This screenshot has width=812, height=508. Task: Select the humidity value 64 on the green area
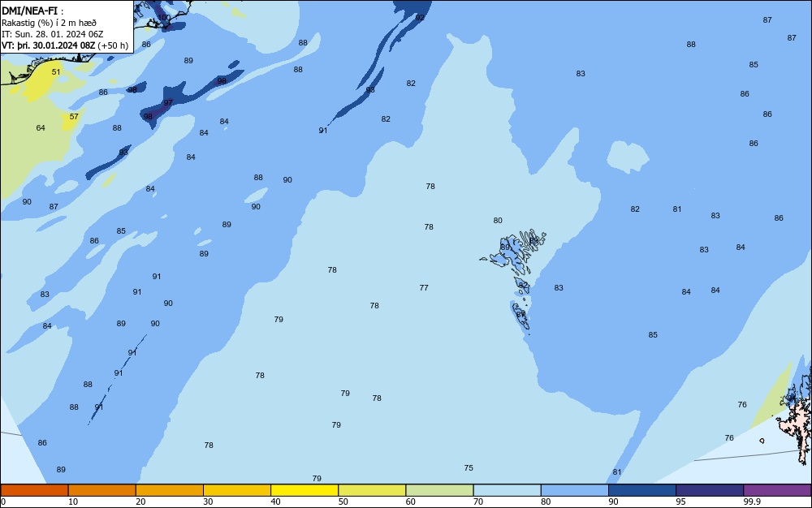tap(41, 127)
